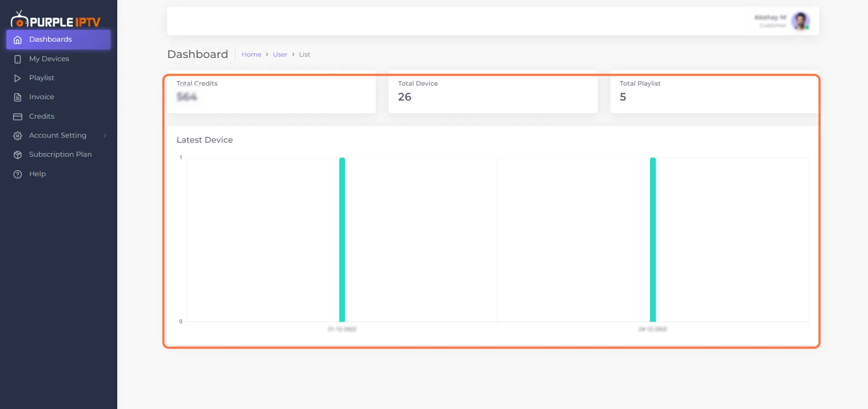Open the Playlist section
Screen dimensions: 868x409
click(58, 78)
